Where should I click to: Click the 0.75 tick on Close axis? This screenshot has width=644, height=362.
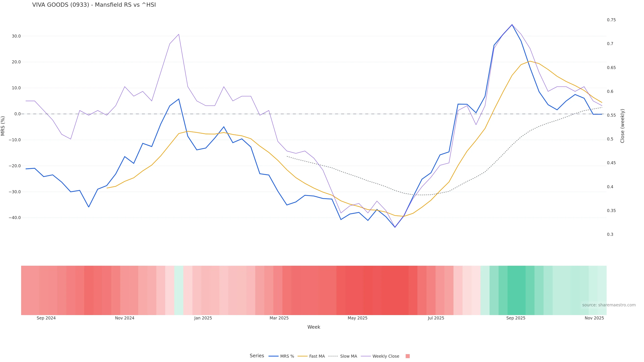coord(611,20)
